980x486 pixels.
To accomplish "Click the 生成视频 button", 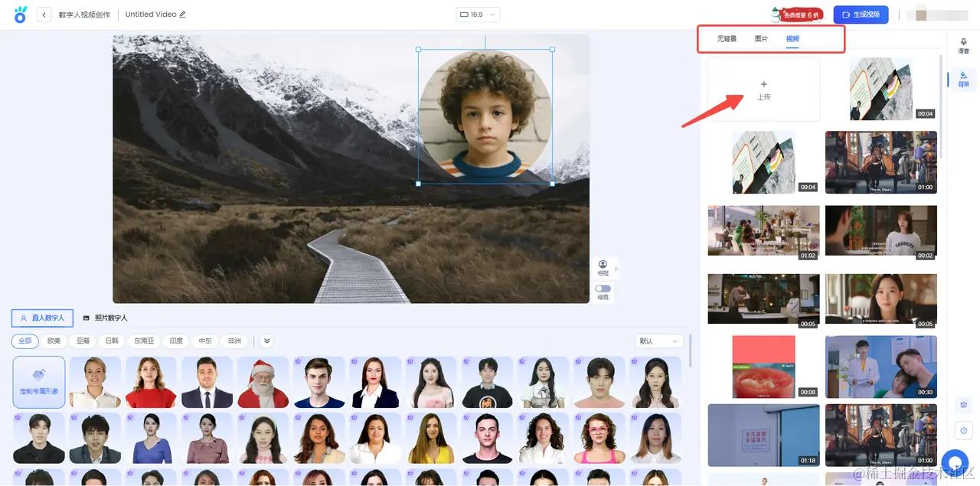I will point(861,15).
